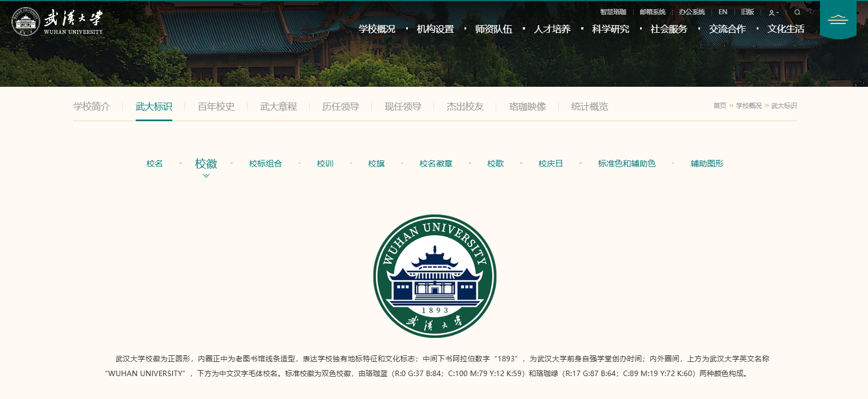The height and width of the screenshot is (399, 868).
Task: Switch to 学校简介 section tab
Action: (92, 106)
